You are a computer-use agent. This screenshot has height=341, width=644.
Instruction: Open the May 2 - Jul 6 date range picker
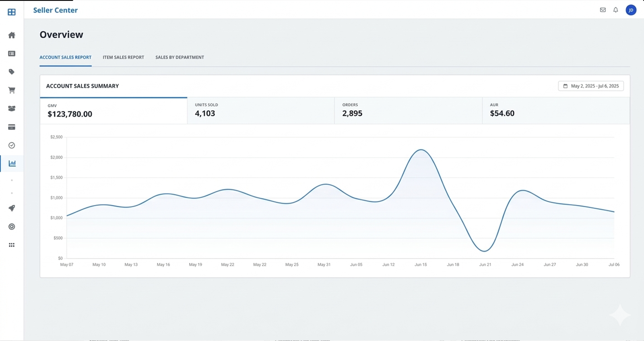click(x=590, y=86)
